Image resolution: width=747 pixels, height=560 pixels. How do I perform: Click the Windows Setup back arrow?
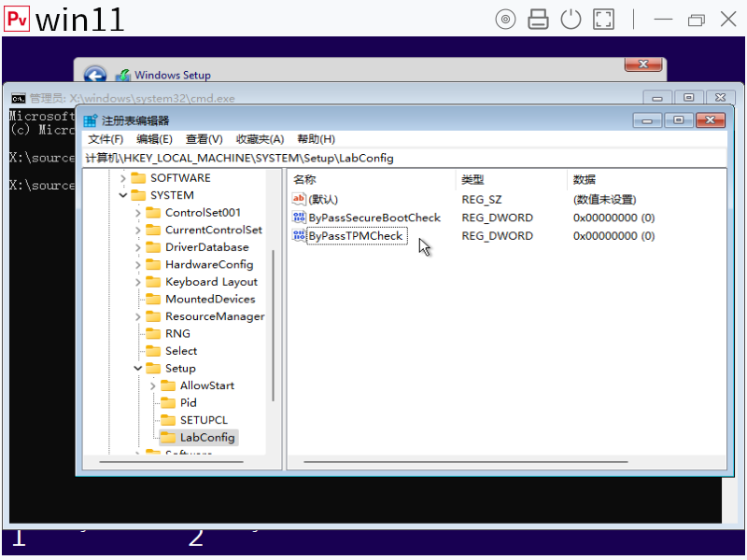[95, 76]
